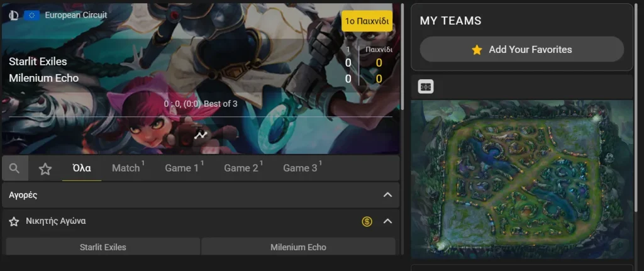
Task: Bet on Milenium Echo to win
Action: tap(298, 247)
